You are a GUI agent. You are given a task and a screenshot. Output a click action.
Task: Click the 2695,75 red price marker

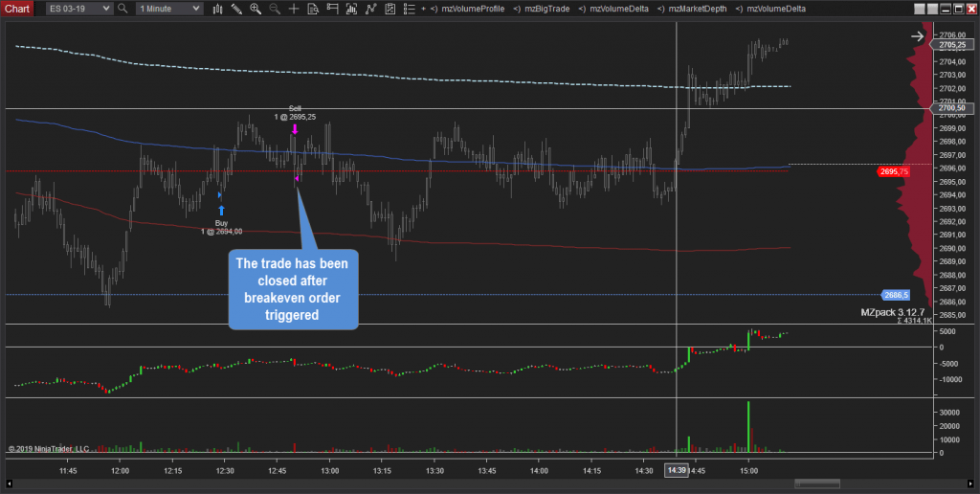pos(894,171)
